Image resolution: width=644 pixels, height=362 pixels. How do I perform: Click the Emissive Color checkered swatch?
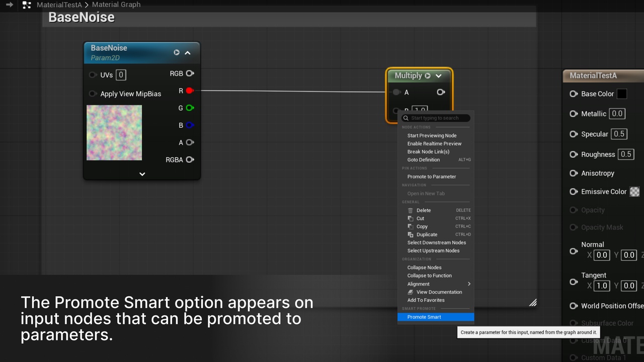pyautogui.click(x=635, y=192)
